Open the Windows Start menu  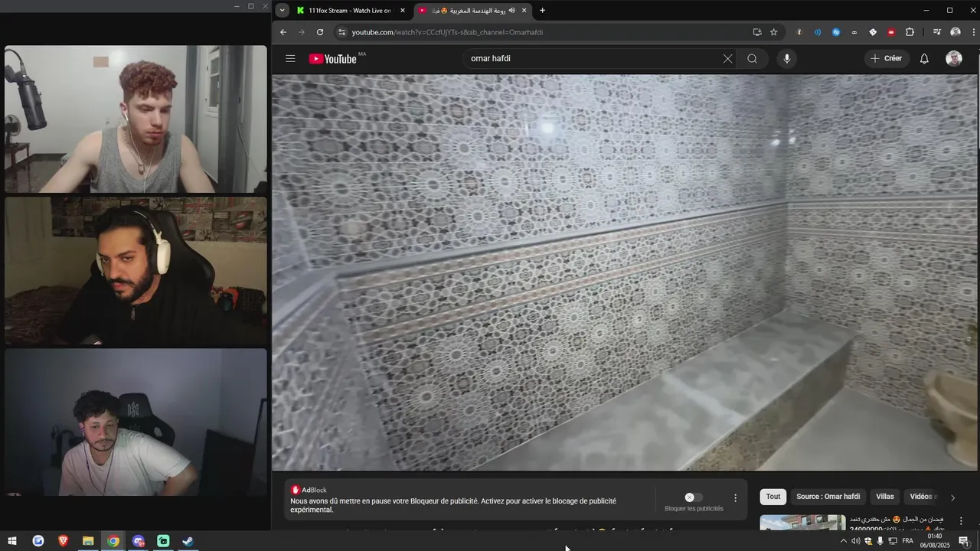[12, 541]
